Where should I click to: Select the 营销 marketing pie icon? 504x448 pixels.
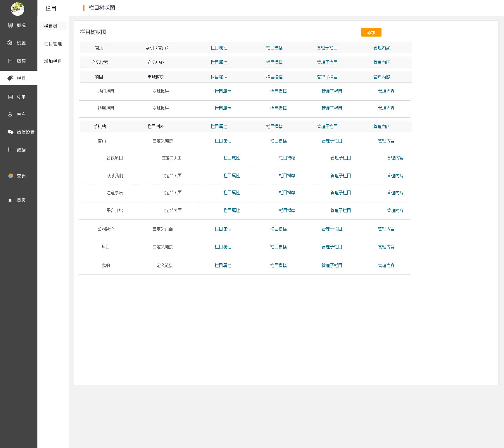[x=11, y=176]
